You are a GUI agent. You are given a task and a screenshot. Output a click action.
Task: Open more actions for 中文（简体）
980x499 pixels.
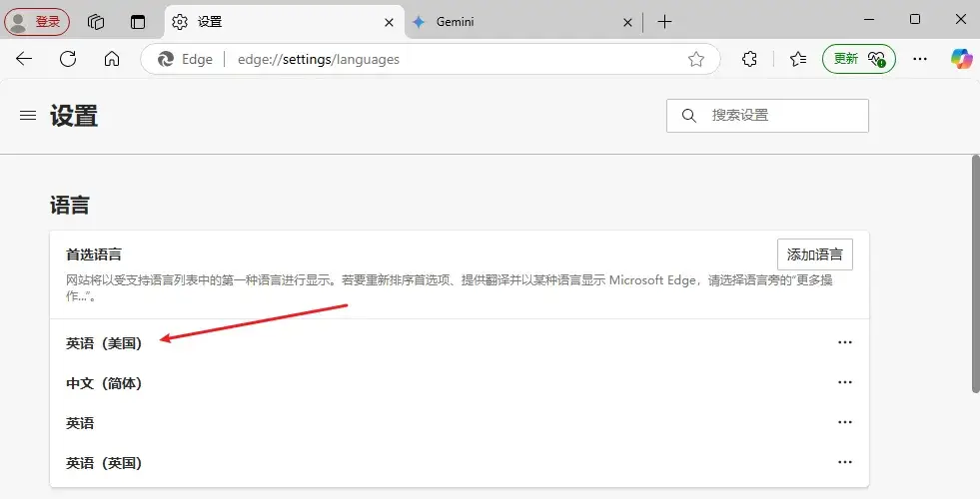(845, 382)
